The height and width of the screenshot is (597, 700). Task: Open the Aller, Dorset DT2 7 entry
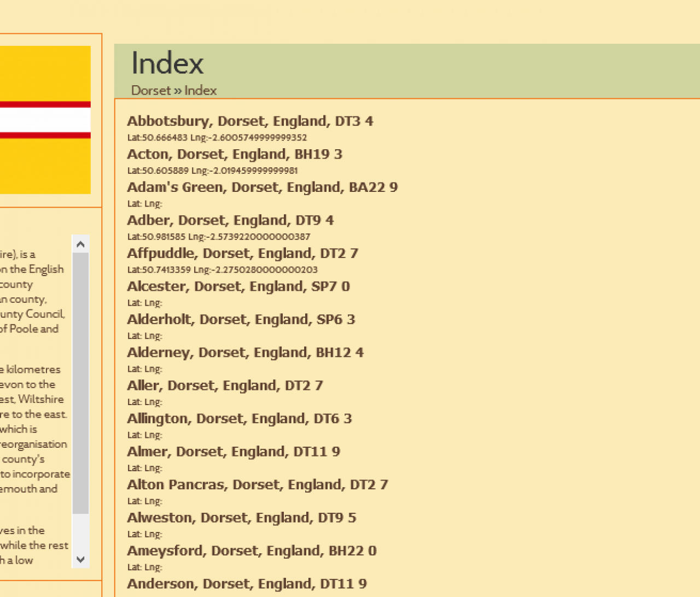point(225,385)
